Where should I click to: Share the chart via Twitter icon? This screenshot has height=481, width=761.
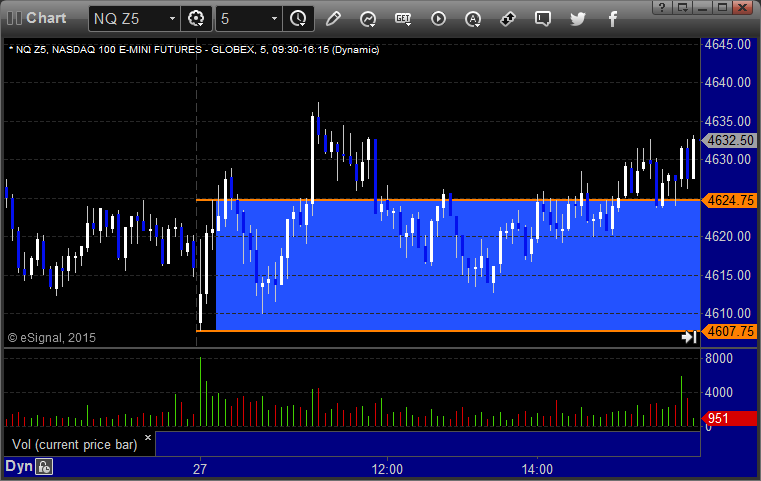point(578,19)
